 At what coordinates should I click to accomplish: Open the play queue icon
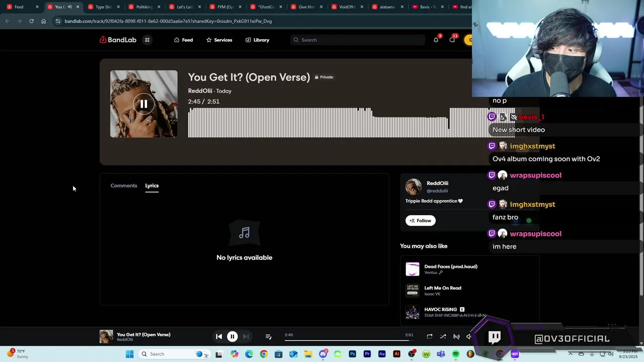click(x=269, y=336)
